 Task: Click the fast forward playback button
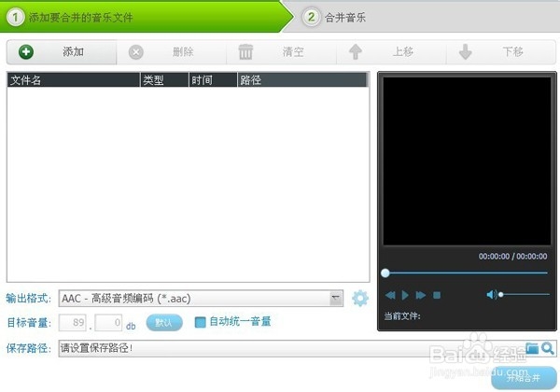click(421, 295)
